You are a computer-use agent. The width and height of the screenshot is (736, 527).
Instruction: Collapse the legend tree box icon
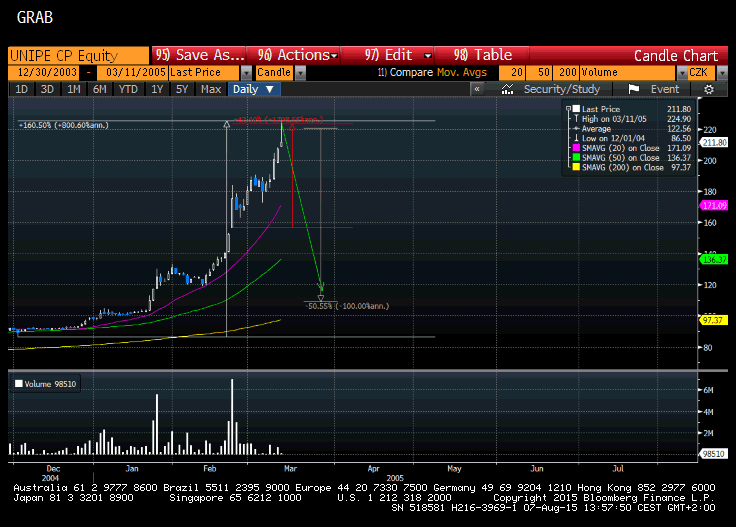tap(567, 107)
